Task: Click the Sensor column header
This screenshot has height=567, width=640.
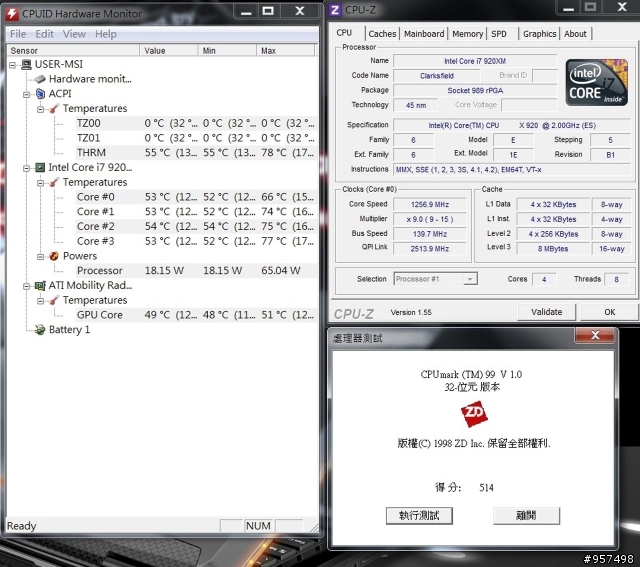Action: [x=73, y=51]
